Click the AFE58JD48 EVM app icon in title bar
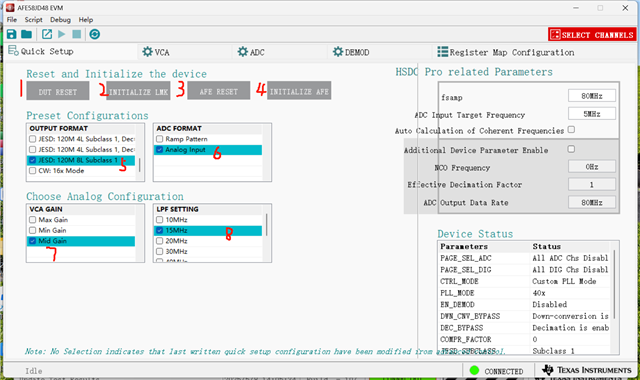640x380 pixels. (x=10, y=8)
